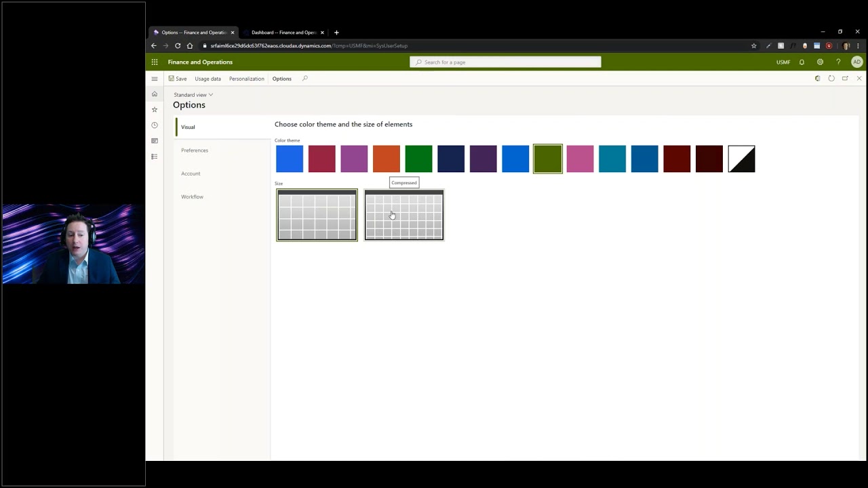Select the larger standard size thumbnail

tap(317, 215)
